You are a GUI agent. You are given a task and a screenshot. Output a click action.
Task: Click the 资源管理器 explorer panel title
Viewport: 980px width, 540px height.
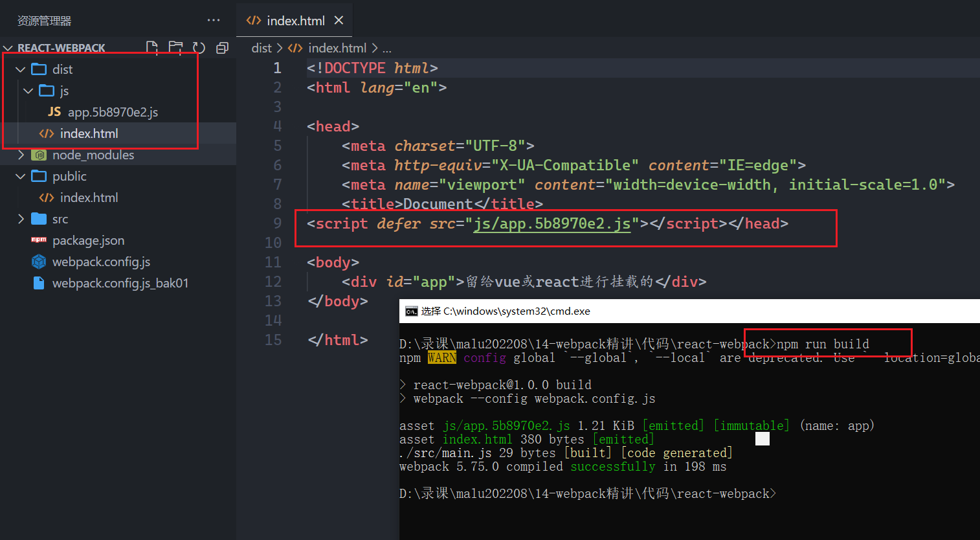(x=44, y=21)
